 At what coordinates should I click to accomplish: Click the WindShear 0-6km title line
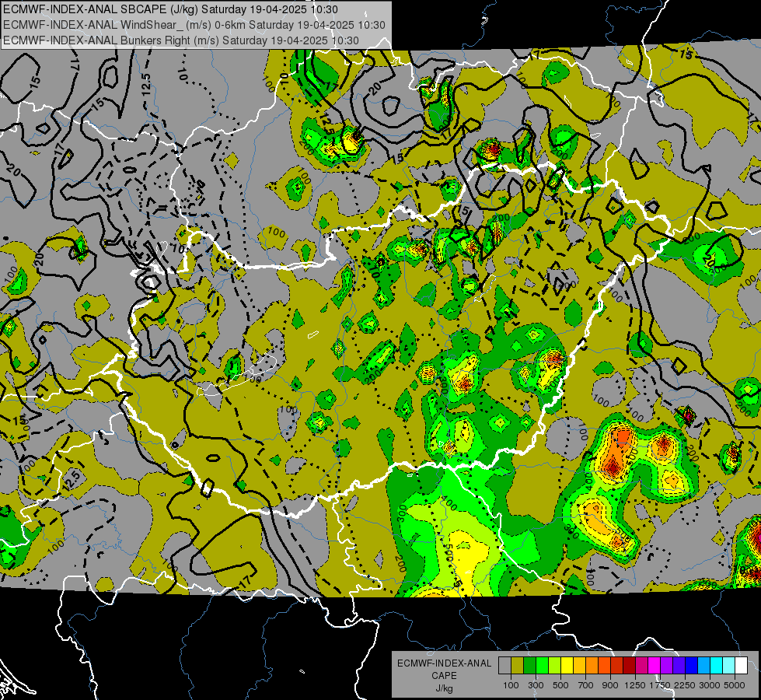194,25
